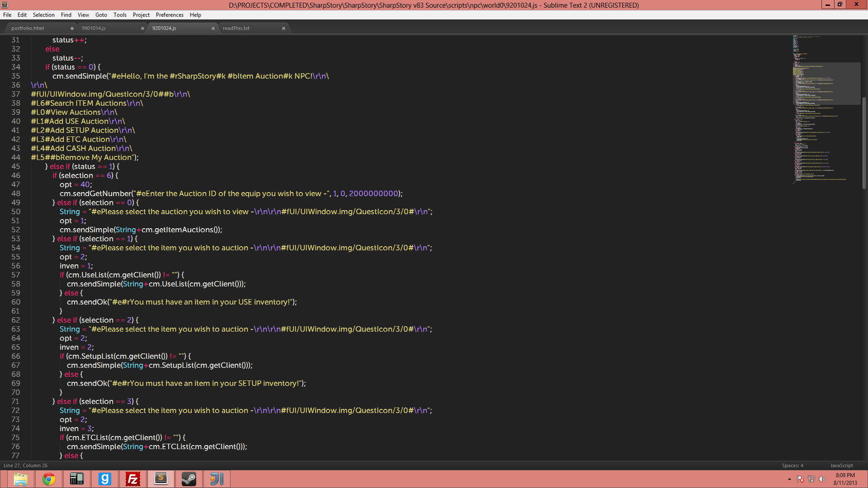Click the vertical scrollbar thumb

(x=864, y=142)
